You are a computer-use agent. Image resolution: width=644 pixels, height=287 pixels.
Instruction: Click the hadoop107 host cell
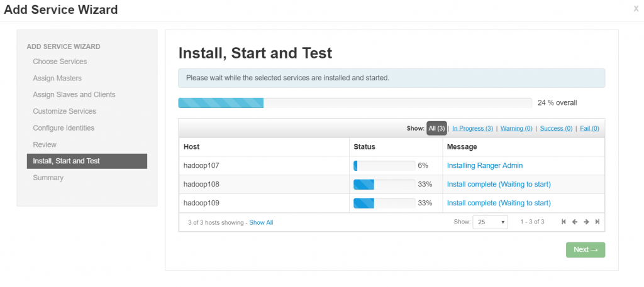click(x=264, y=166)
